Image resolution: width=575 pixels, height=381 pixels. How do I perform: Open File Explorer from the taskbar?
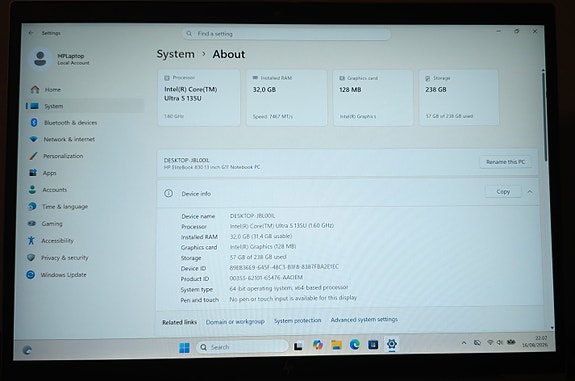pos(336,345)
